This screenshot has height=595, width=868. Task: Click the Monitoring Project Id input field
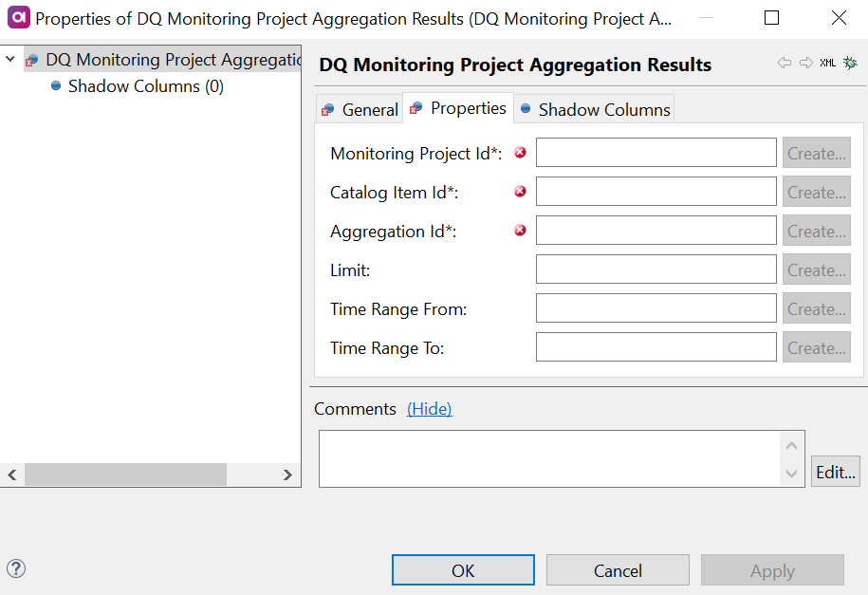pos(656,153)
